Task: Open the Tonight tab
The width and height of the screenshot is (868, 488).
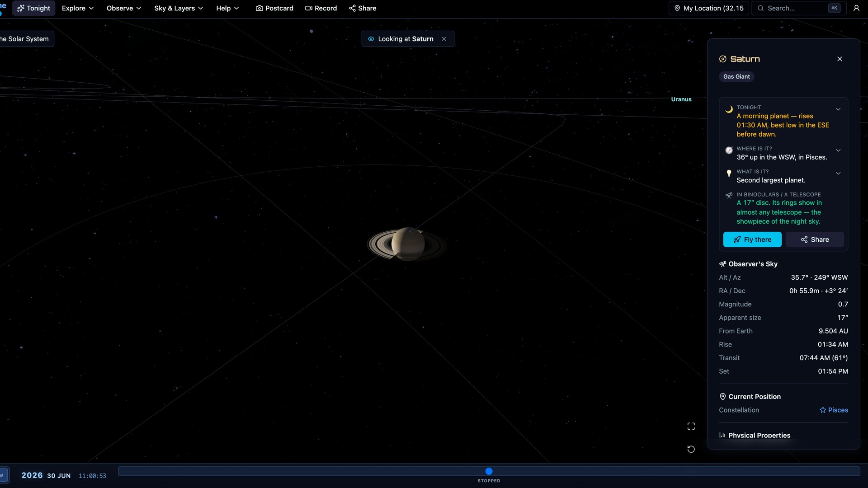Action: (x=34, y=8)
